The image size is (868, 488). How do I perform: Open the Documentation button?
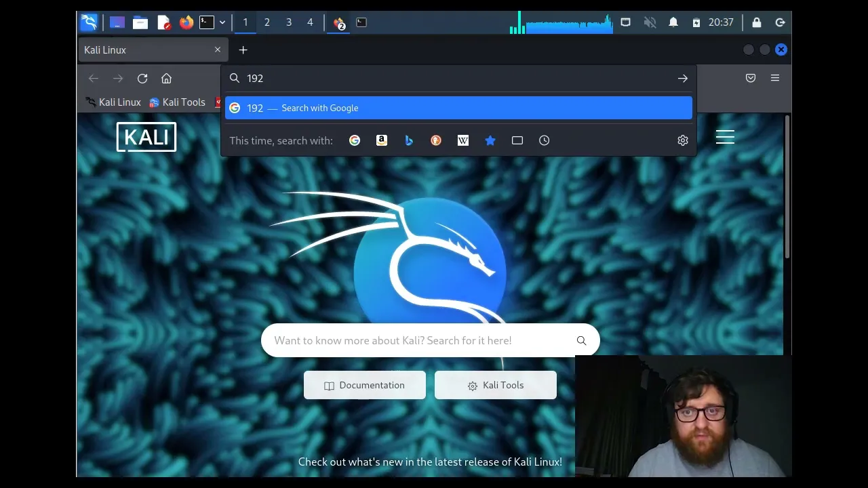[365, 385]
